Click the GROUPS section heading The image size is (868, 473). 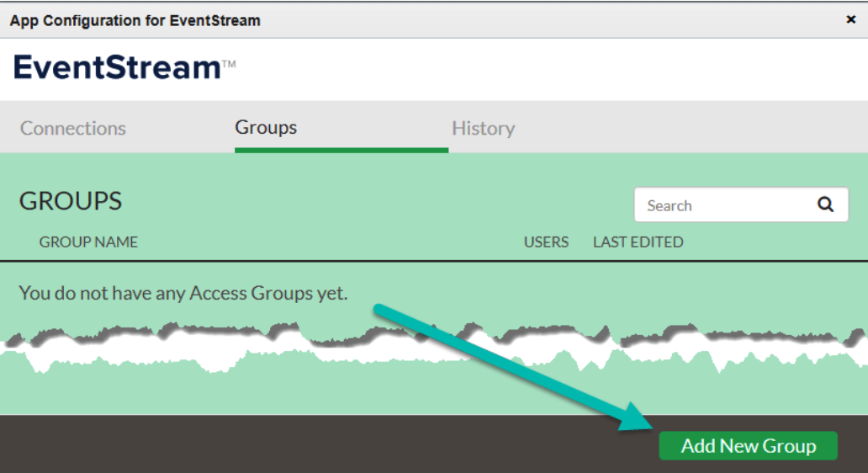(x=71, y=201)
